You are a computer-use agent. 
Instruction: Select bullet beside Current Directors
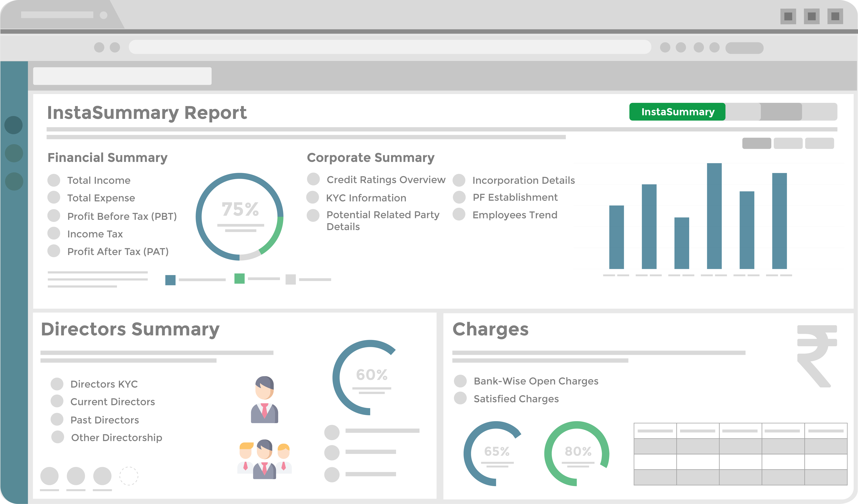pos(57,401)
